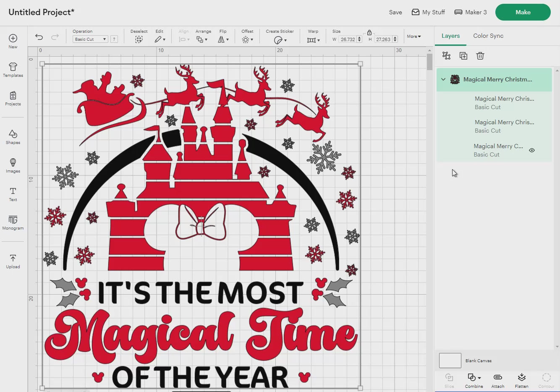Screen dimensions: 560x392
Task: Switch to the Color Sync tab
Action: 488,36
